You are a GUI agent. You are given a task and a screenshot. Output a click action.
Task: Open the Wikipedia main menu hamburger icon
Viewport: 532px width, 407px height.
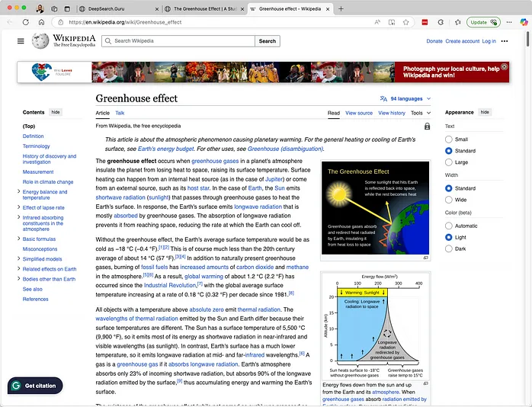pos(21,41)
